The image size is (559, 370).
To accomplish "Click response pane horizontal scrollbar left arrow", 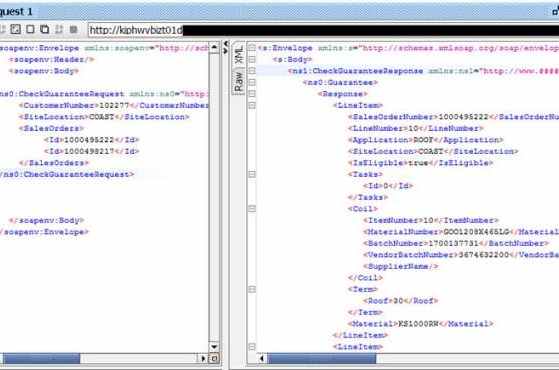I will (262, 358).
